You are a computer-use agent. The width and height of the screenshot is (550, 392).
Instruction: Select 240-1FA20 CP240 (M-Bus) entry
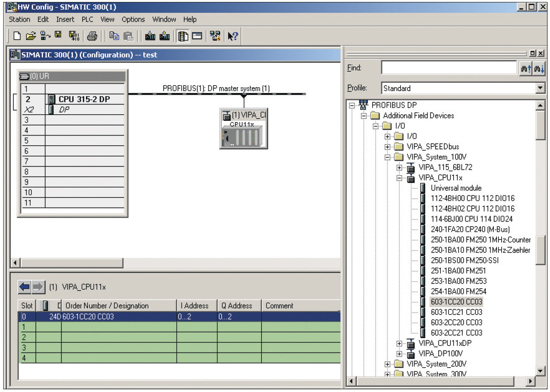470,229
